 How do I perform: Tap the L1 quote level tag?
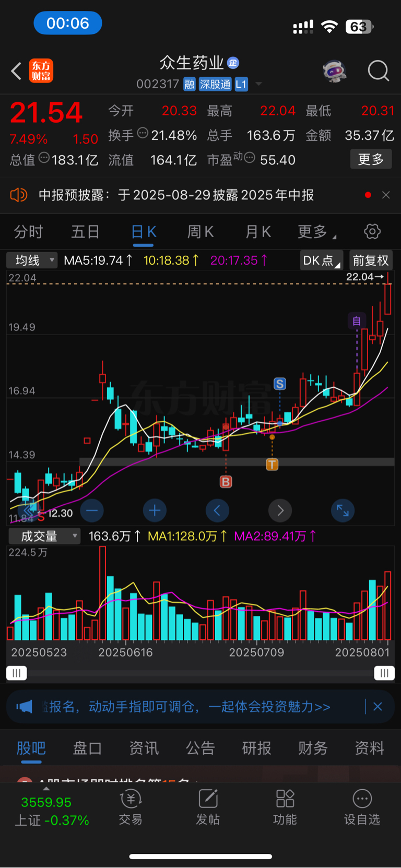[x=241, y=85]
